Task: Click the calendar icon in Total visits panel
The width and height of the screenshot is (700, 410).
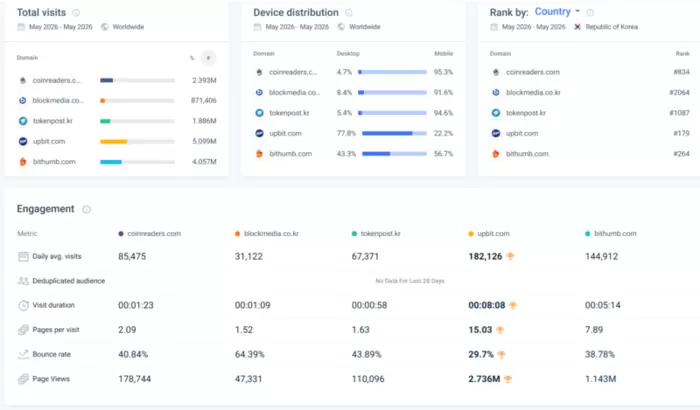Action: point(21,27)
